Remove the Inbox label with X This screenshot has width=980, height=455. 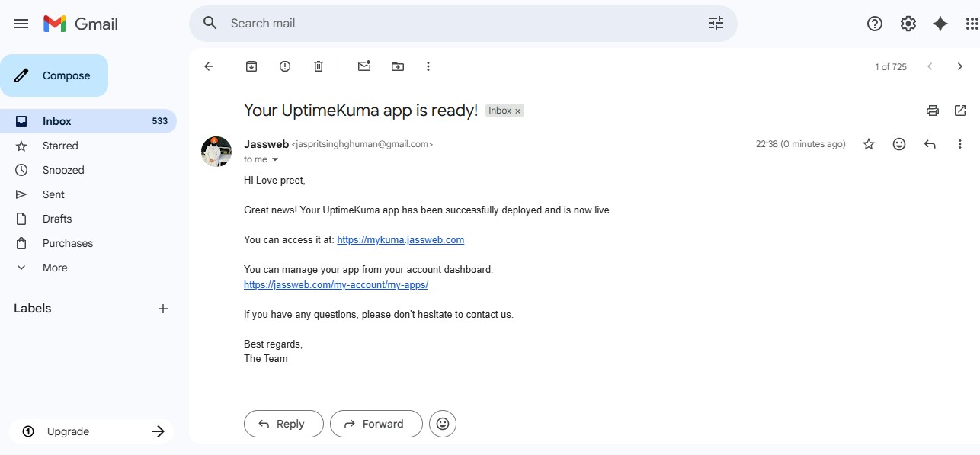(518, 111)
